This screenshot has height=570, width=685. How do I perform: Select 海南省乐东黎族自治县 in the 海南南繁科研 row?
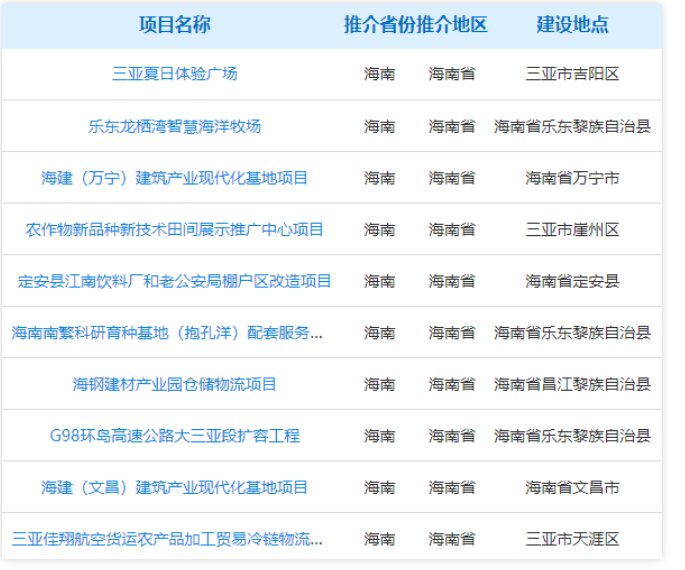(x=572, y=332)
